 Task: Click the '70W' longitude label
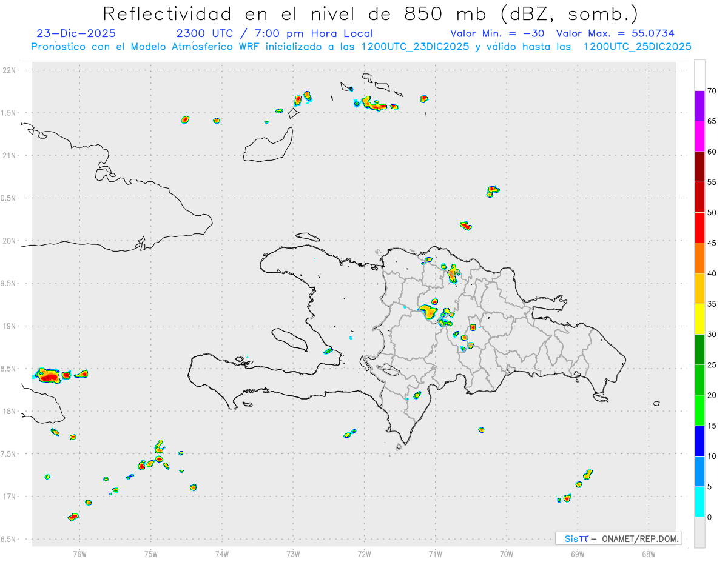click(507, 554)
